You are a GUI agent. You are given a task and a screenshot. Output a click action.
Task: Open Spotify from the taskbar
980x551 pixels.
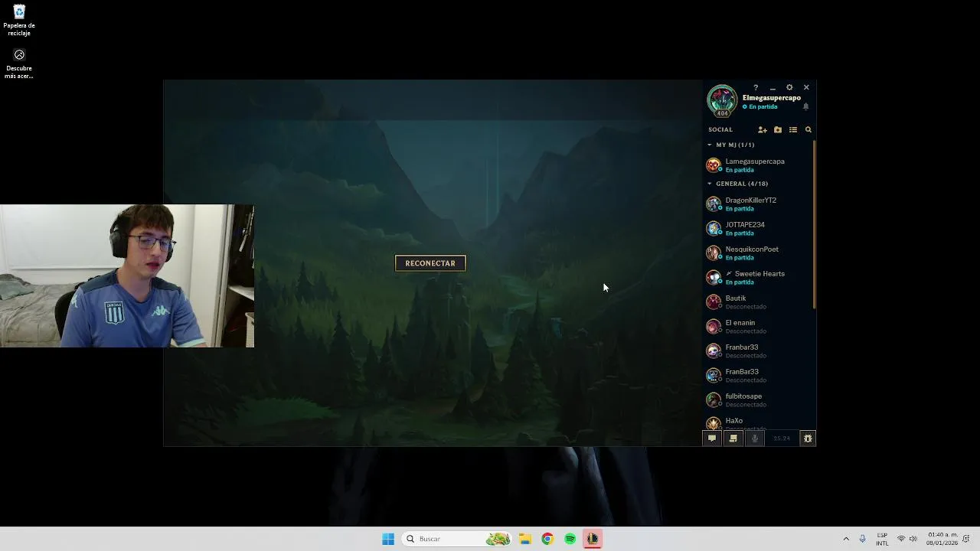pyautogui.click(x=570, y=539)
